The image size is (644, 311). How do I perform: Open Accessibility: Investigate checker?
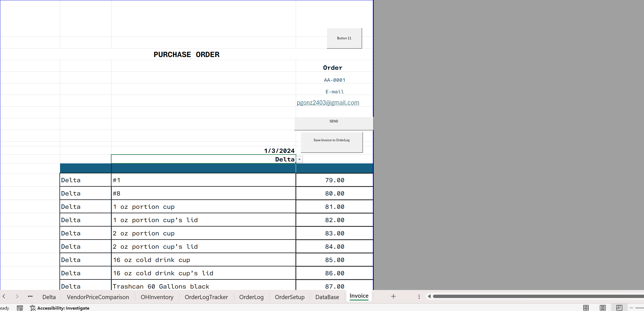click(x=60, y=308)
